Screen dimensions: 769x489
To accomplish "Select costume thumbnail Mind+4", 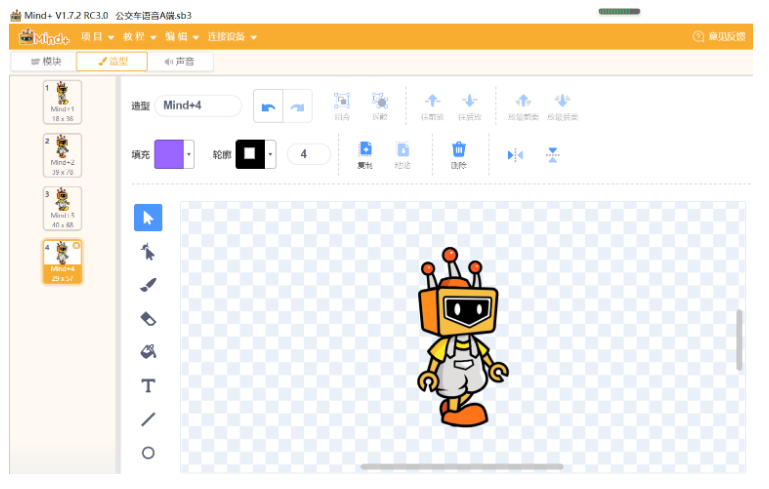I will click(62, 261).
